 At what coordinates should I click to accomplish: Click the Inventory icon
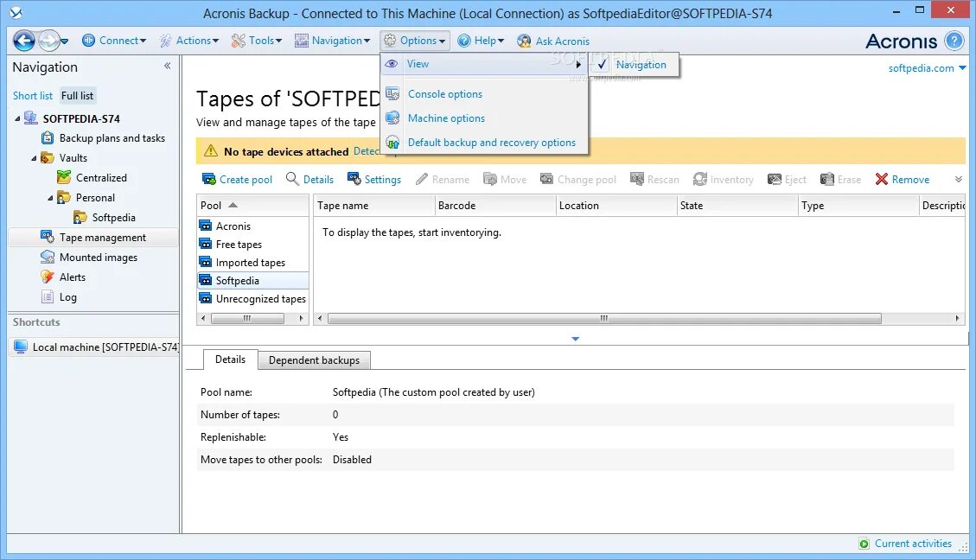pos(700,179)
